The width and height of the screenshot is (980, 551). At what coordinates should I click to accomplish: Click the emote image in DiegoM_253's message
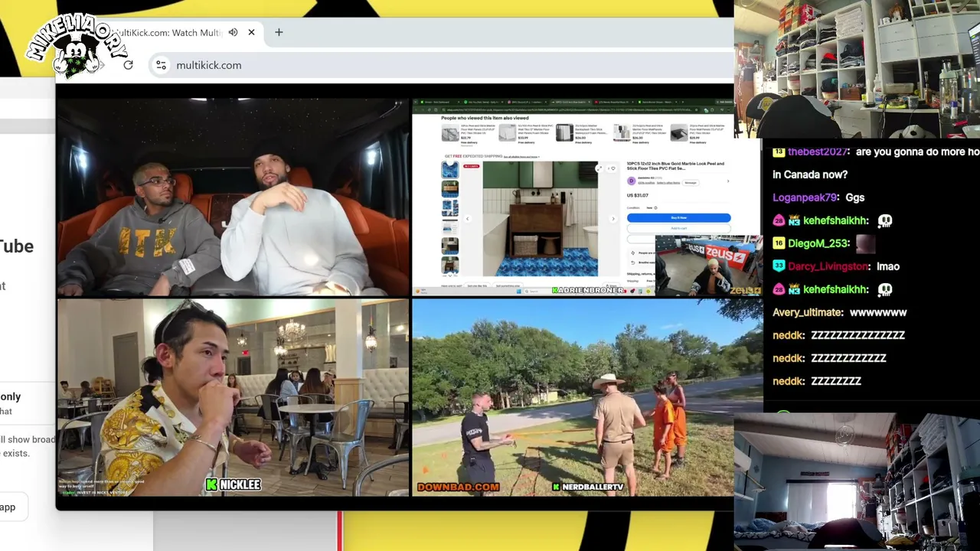click(864, 243)
